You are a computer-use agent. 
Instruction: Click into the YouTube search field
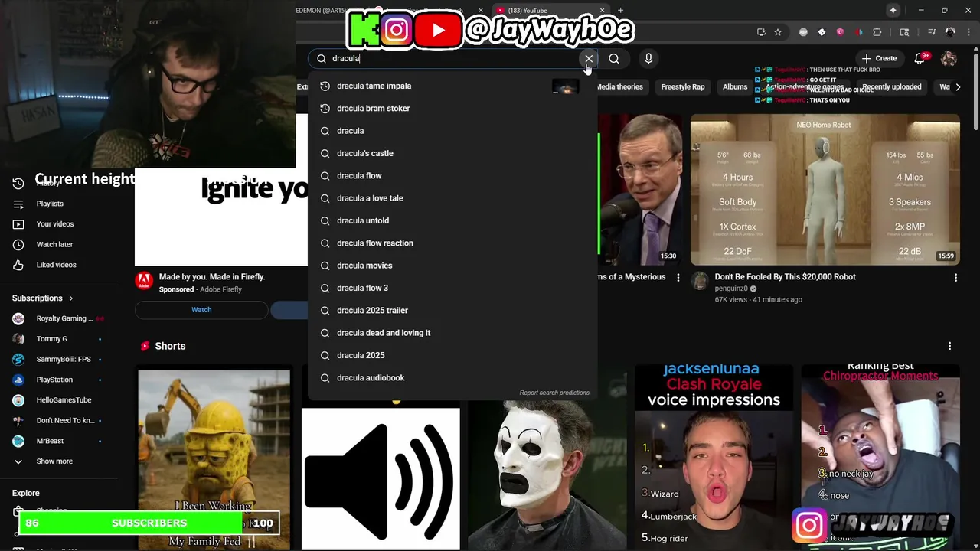[452, 58]
